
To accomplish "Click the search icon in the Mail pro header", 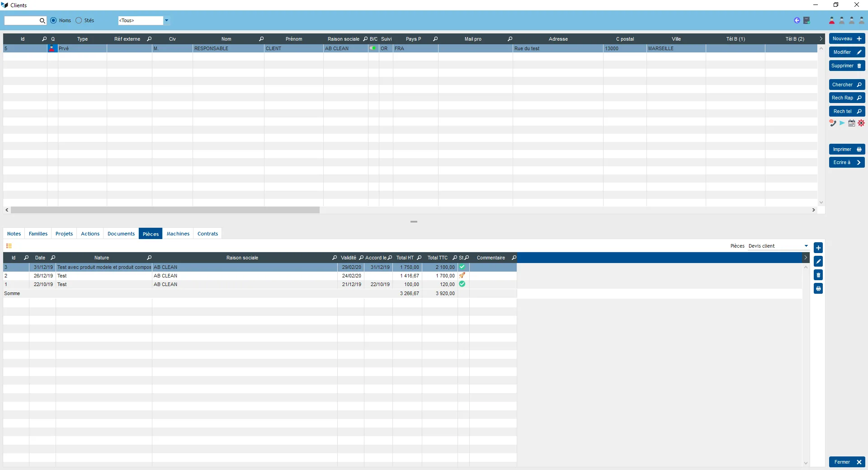I will coord(510,39).
